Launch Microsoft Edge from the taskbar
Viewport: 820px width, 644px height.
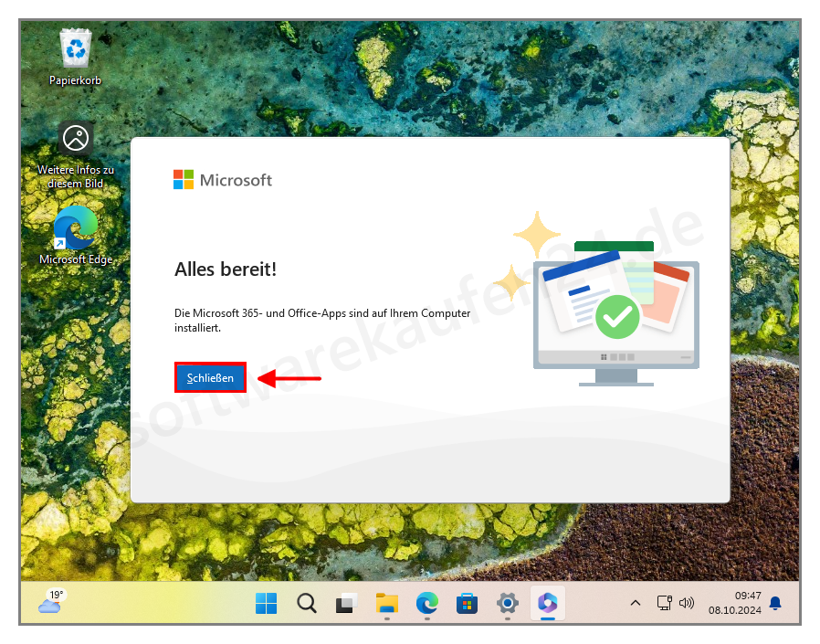click(426, 604)
